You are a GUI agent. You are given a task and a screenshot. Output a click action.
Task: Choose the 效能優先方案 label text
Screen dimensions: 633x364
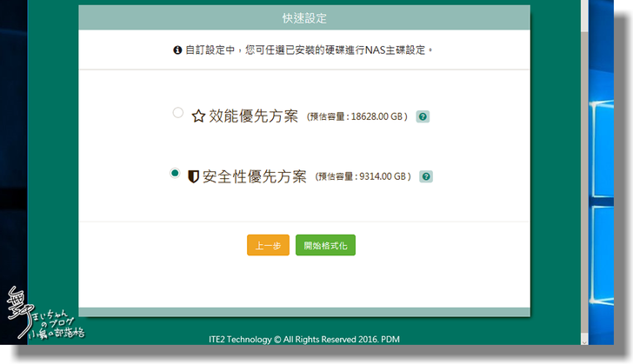click(x=253, y=116)
